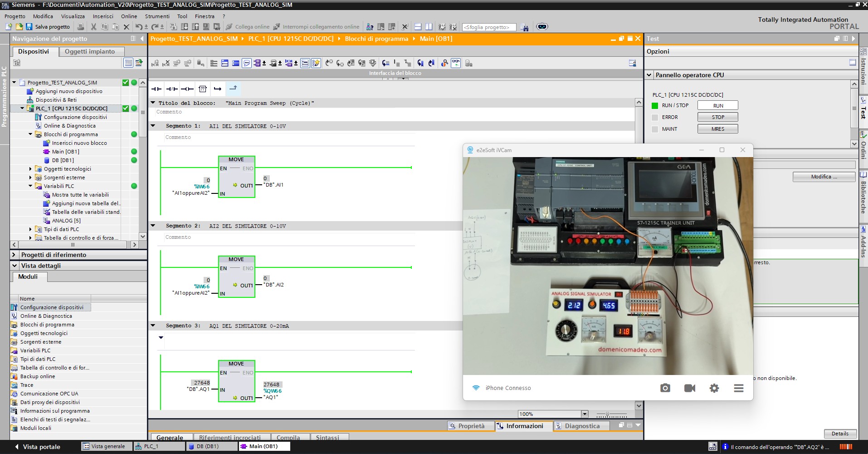Adjust the editor zoom slider
Viewport: 868px width, 454px height.
[x=608, y=415]
